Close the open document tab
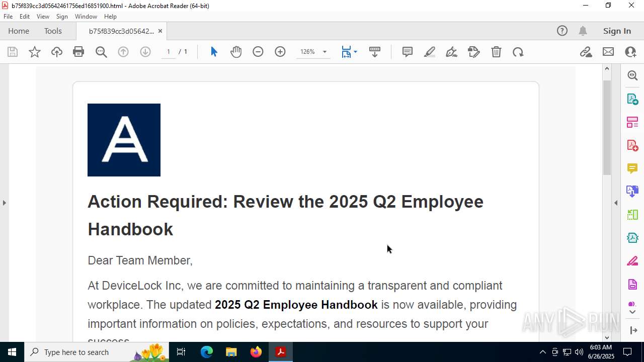 point(160,31)
